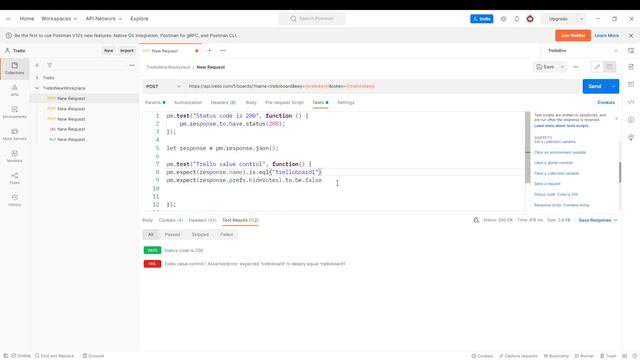
Task: Open the API Network dropdown
Action: click(104, 19)
